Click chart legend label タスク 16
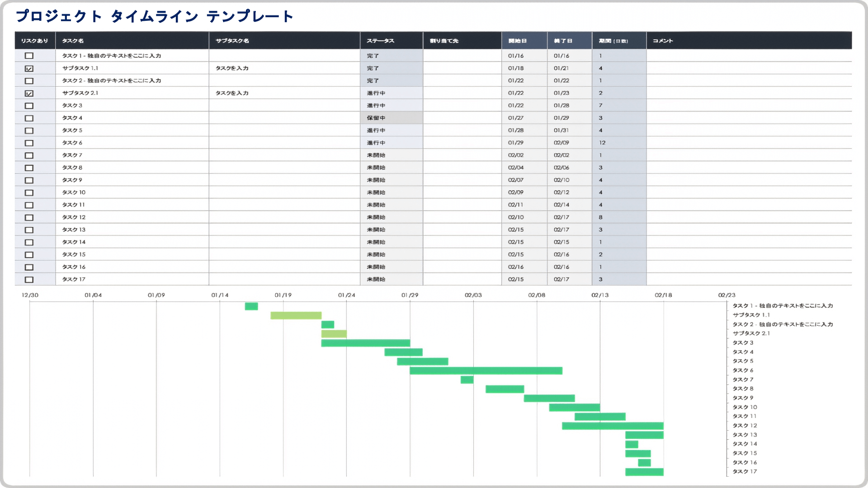868x488 pixels. click(745, 462)
